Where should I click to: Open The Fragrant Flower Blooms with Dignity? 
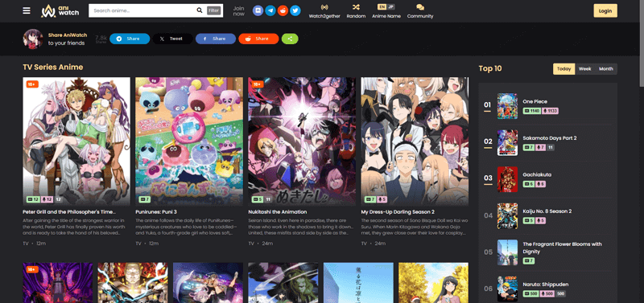click(562, 248)
